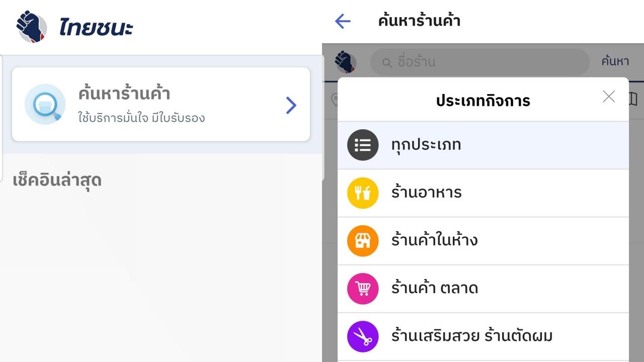Open the chevron arrow on ค้นหาร้านค้า card
The width and height of the screenshot is (644, 362).
point(291,105)
